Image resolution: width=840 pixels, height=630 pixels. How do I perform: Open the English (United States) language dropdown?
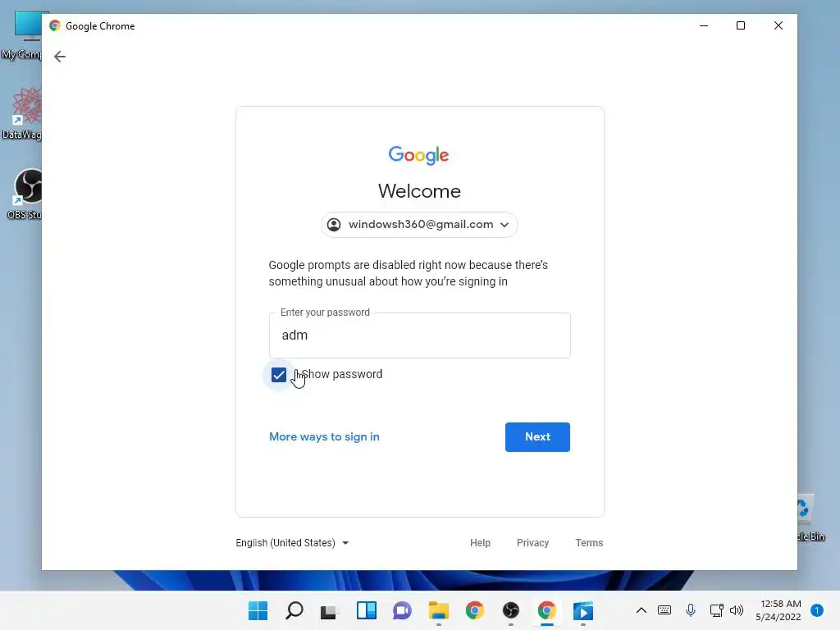292,543
